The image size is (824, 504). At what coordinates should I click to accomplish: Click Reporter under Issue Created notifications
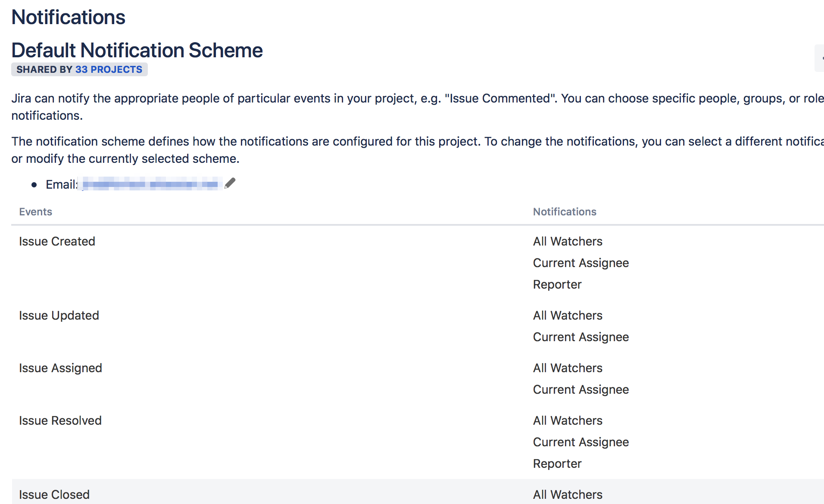[x=557, y=284]
